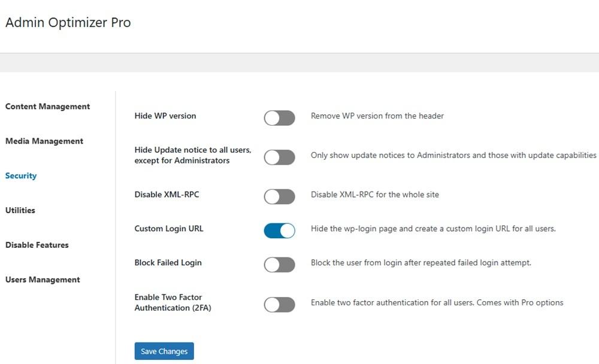
Task: Open the Content Management section
Action: 47,106
